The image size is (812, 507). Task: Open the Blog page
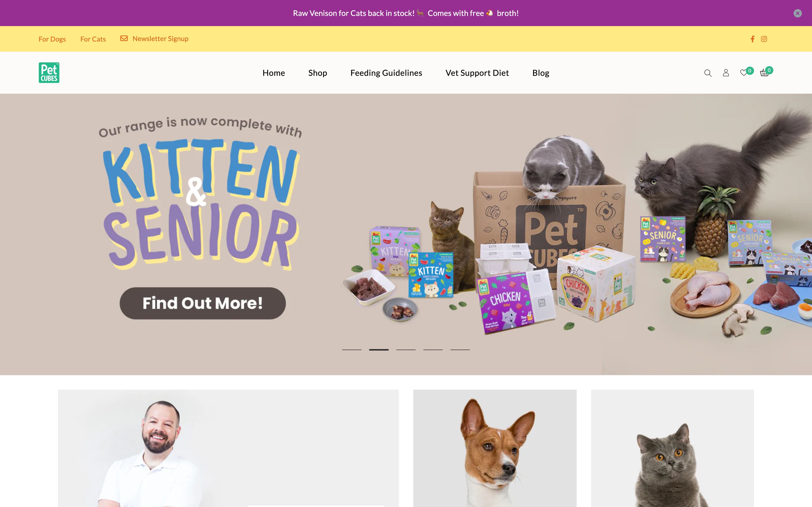541,73
